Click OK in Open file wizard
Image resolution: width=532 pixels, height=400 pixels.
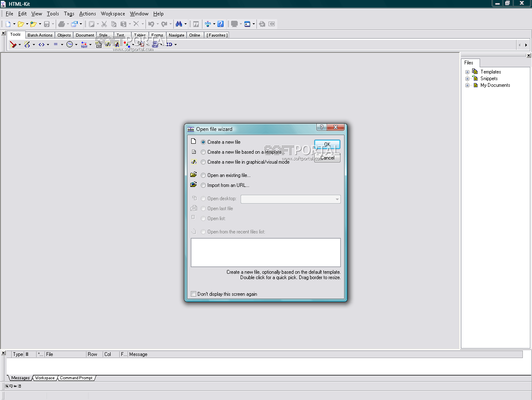(327, 144)
